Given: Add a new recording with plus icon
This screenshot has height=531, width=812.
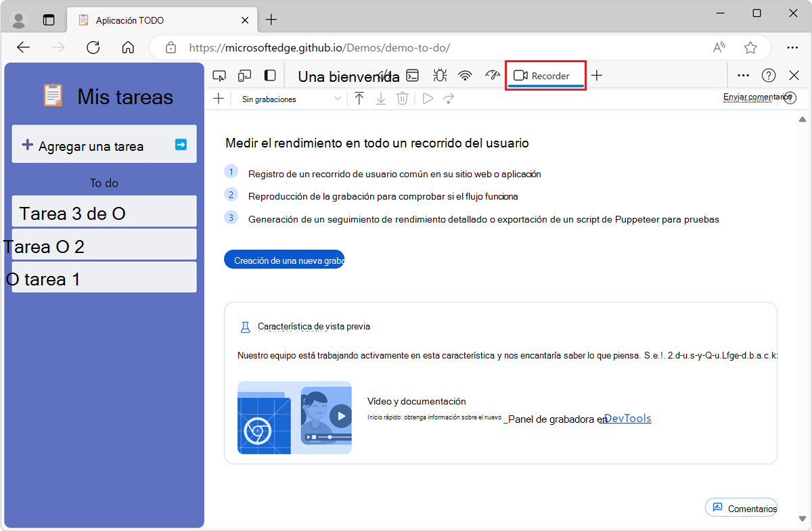Looking at the screenshot, I should (x=218, y=98).
